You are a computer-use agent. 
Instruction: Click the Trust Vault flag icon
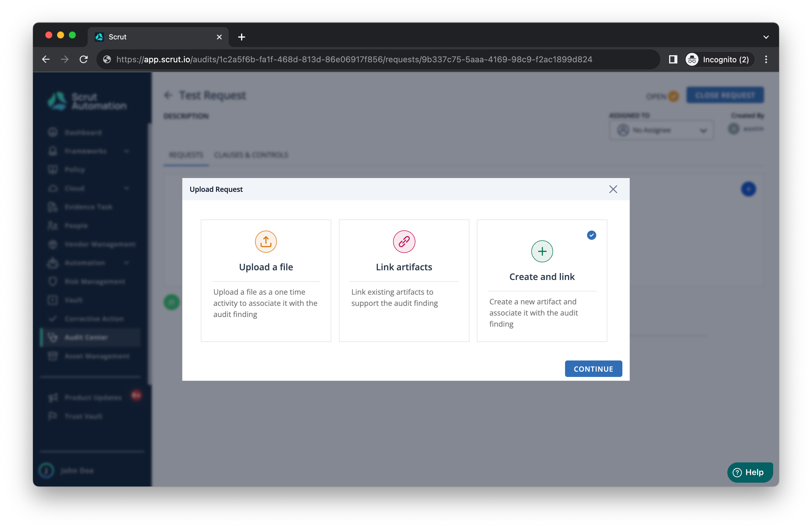53,416
